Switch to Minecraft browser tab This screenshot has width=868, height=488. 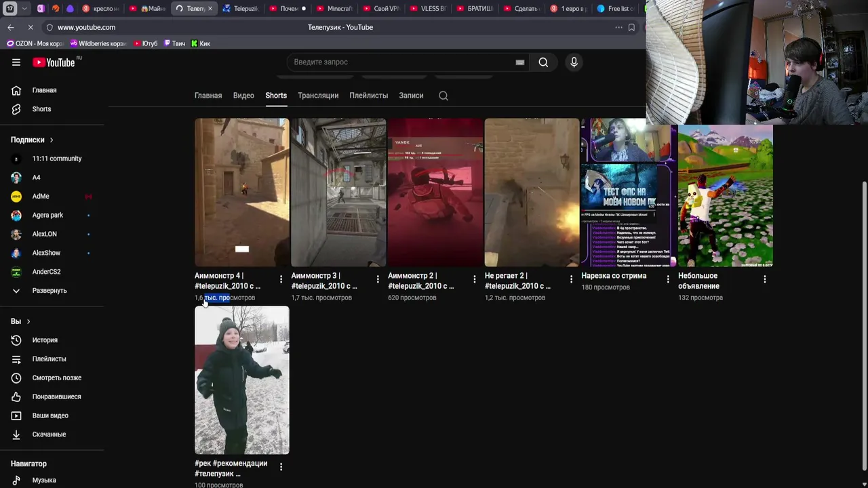(x=334, y=9)
